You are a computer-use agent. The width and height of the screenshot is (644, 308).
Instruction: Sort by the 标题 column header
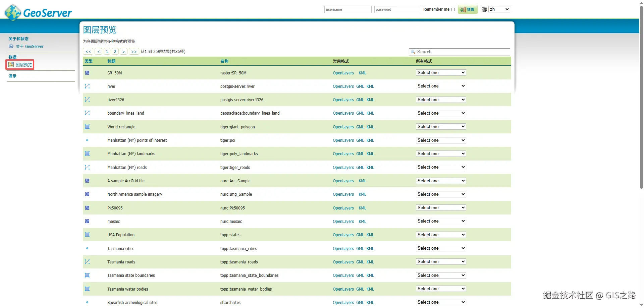(x=111, y=61)
